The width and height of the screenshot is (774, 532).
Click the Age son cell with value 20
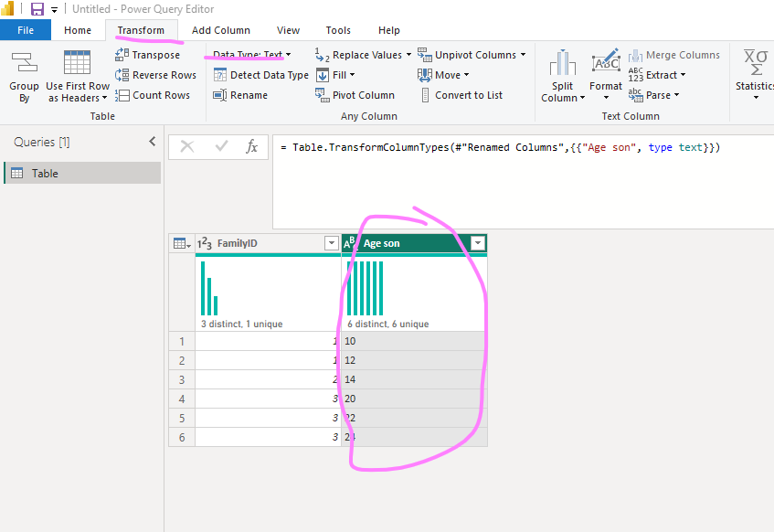click(x=414, y=399)
